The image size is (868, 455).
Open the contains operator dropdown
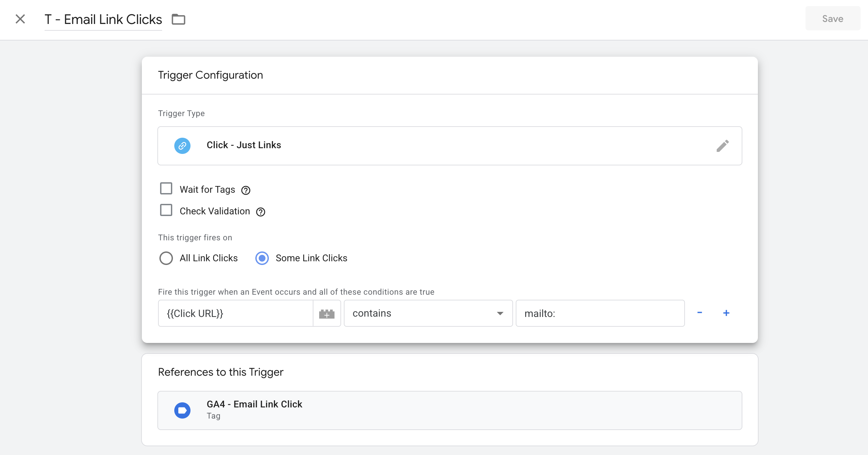(428, 313)
